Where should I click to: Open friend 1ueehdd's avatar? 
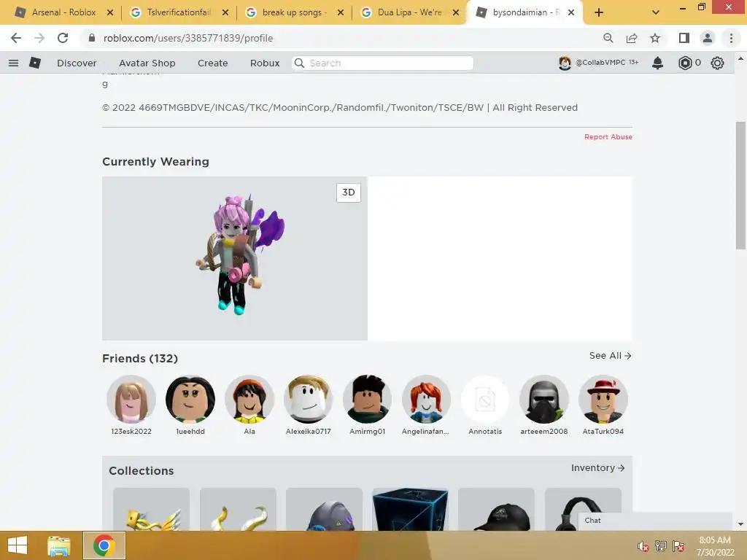(190, 399)
